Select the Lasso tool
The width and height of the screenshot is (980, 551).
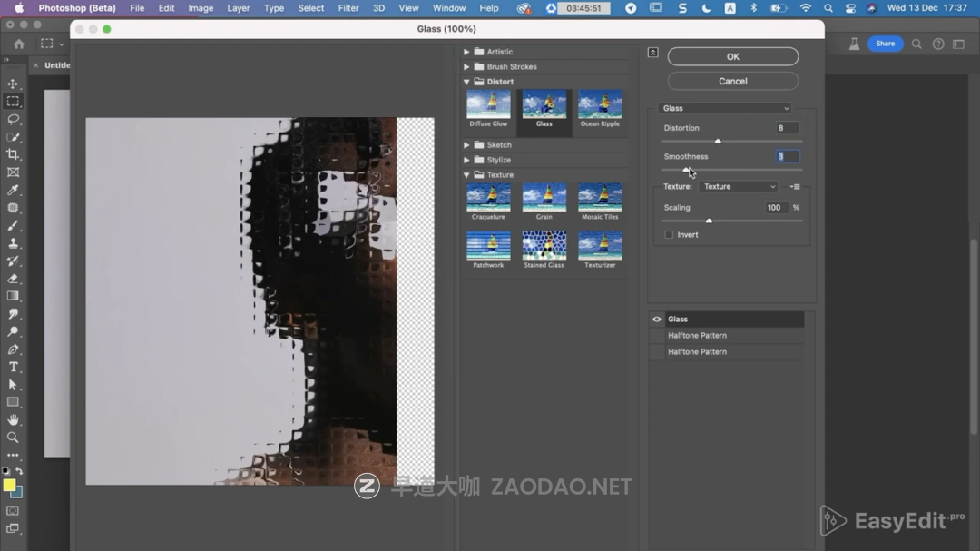pyautogui.click(x=13, y=119)
